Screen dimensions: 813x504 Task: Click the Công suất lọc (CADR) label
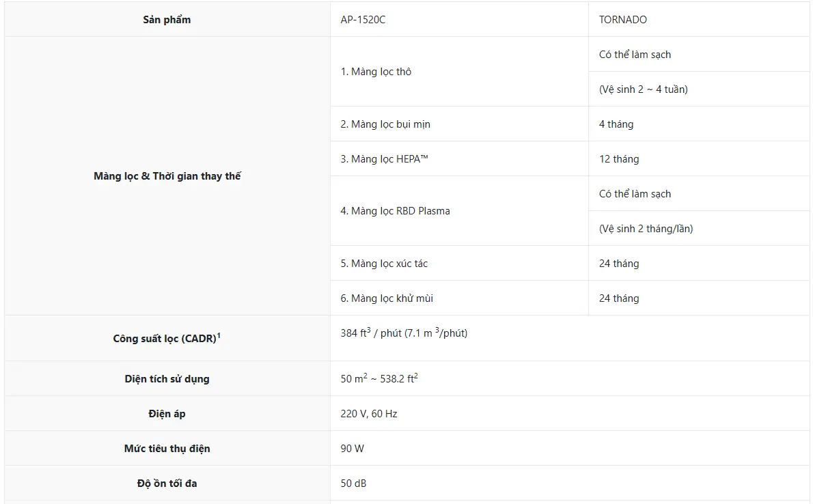(x=167, y=338)
